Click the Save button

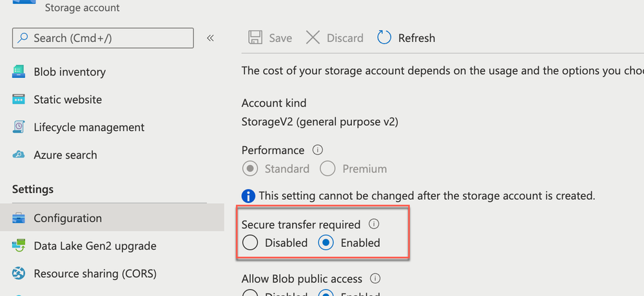click(x=270, y=38)
